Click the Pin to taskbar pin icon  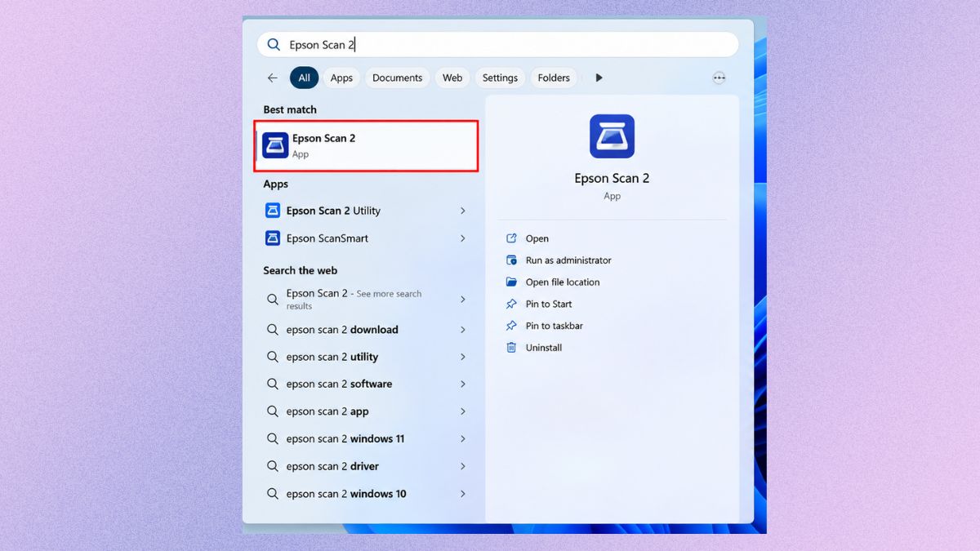(x=511, y=326)
